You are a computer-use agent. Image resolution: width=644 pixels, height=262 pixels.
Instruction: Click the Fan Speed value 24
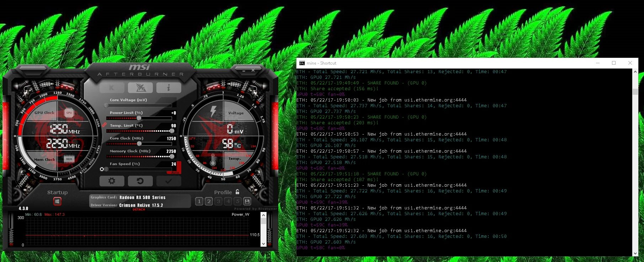coord(173,164)
